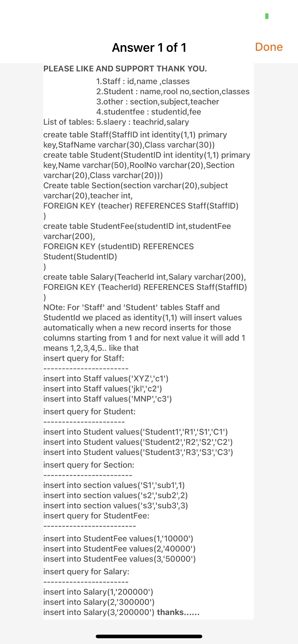Tap the bold 'thanks......' text
Viewport: 298px width, 644px height.
tap(178, 612)
